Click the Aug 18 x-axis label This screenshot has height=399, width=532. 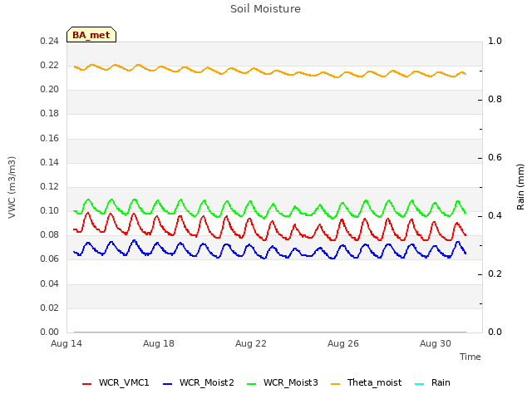click(x=159, y=343)
